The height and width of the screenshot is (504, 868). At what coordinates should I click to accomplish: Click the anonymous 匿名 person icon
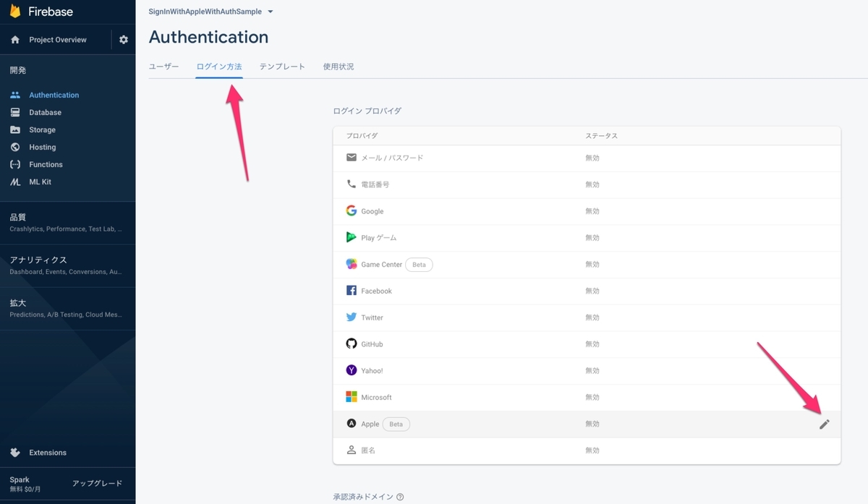tap(352, 450)
